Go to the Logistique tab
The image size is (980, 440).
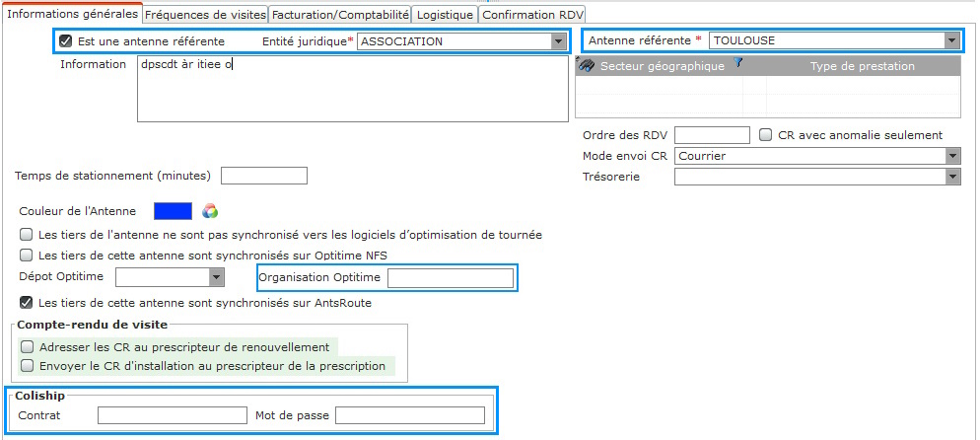click(x=445, y=15)
